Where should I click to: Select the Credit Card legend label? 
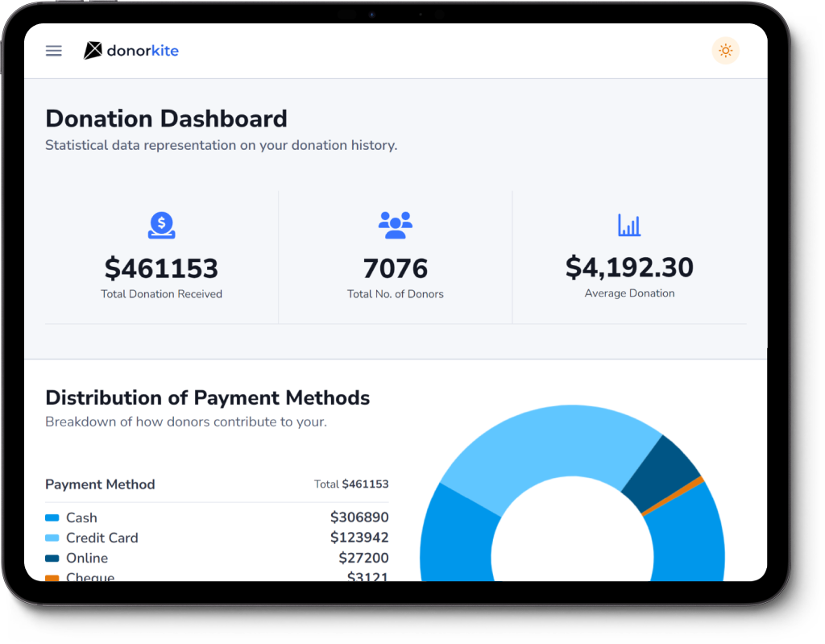(102, 538)
